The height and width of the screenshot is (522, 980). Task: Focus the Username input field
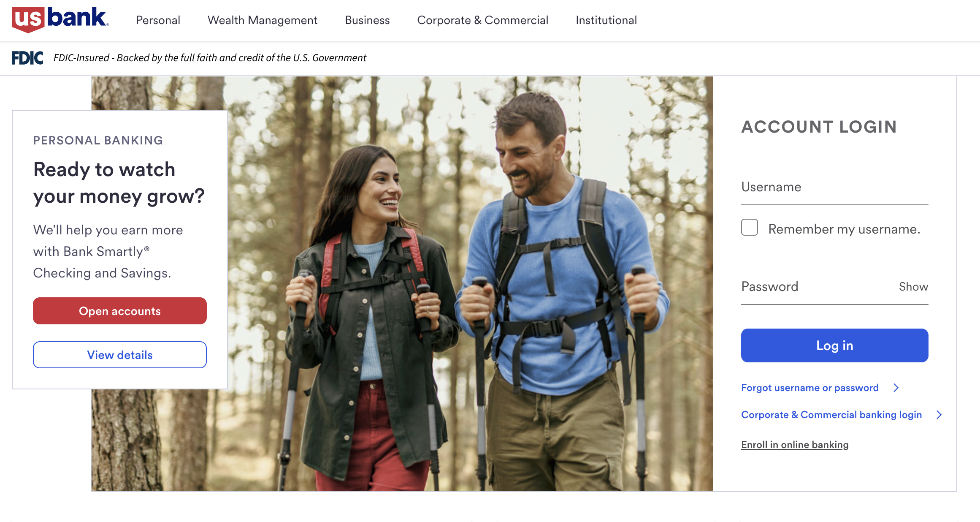tap(834, 188)
